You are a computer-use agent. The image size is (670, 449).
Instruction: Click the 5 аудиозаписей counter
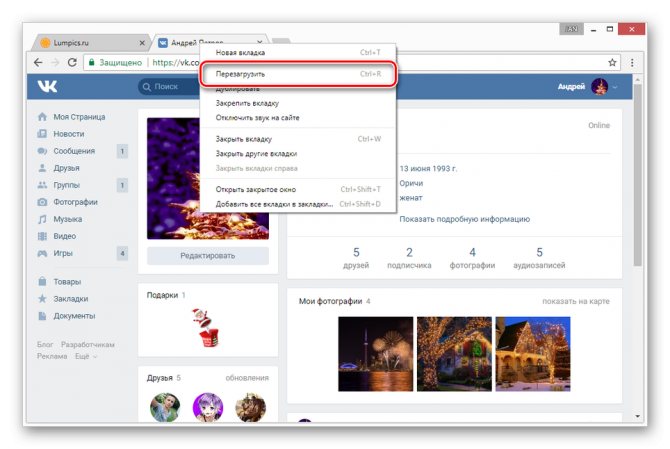tap(539, 258)
